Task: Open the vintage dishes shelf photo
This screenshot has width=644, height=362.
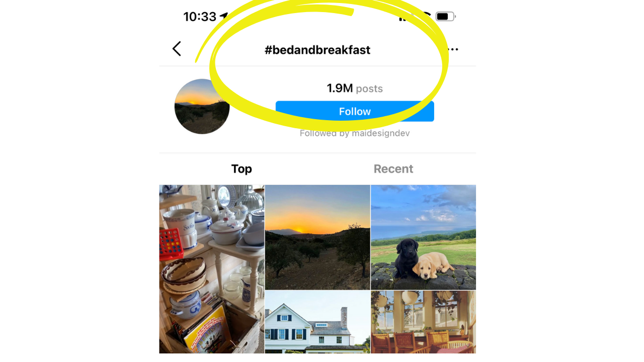Action: coord(212,269)
